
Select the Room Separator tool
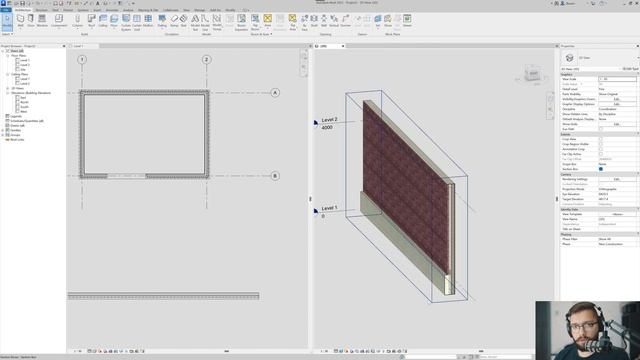(241, 22)
